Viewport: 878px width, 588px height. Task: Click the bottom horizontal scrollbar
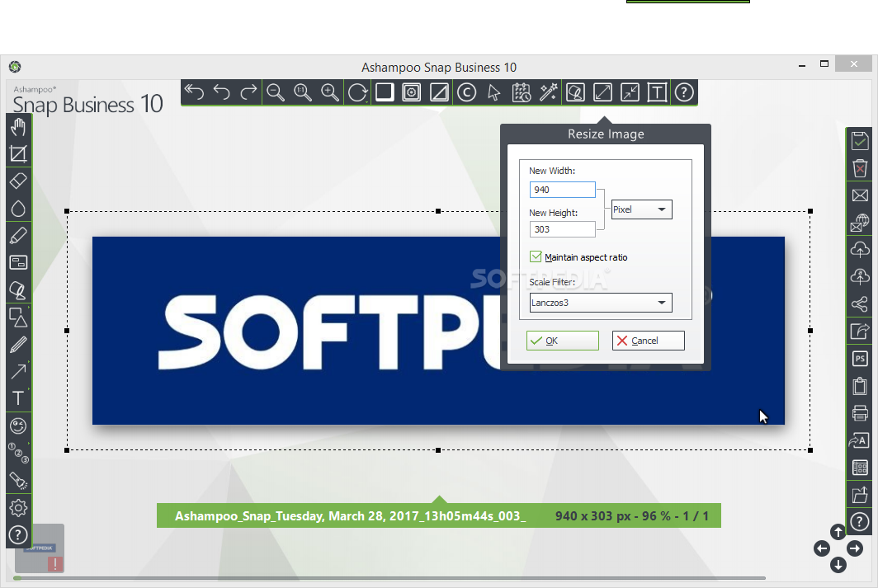[x=389, y=578]
